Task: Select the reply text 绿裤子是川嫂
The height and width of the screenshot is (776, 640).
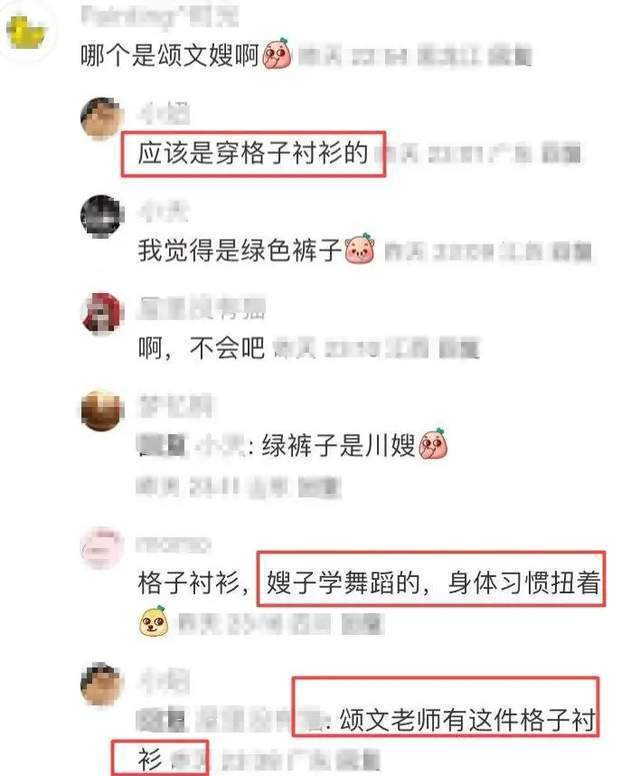Action: [x=338, y=445]
